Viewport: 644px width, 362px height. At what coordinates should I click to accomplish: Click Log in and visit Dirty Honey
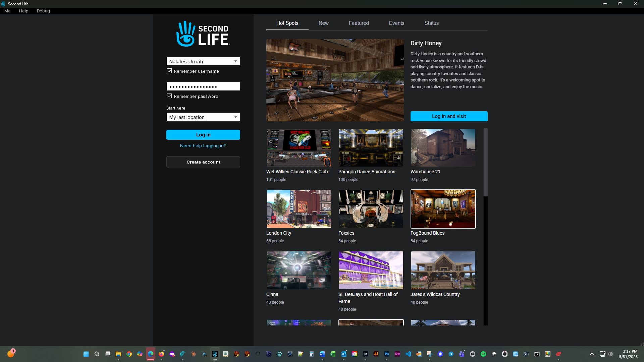[449, 116]
